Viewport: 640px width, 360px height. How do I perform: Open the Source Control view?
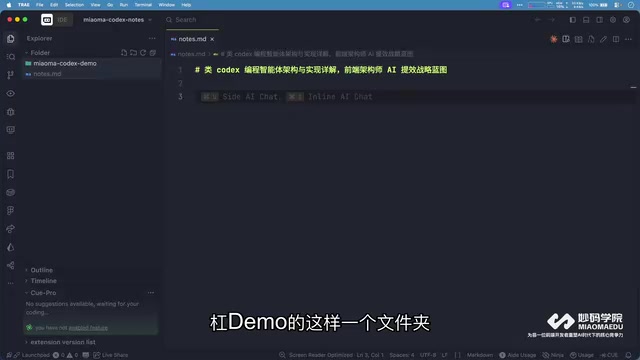pos(11,75)
